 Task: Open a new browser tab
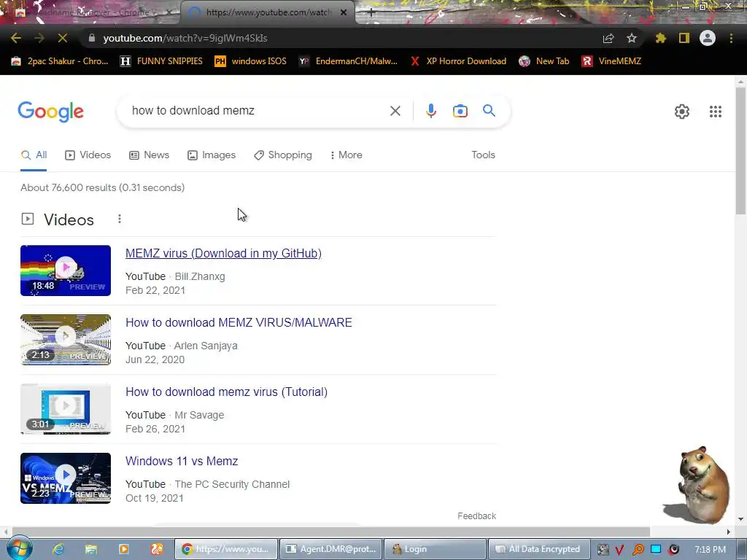pos(371,13)
